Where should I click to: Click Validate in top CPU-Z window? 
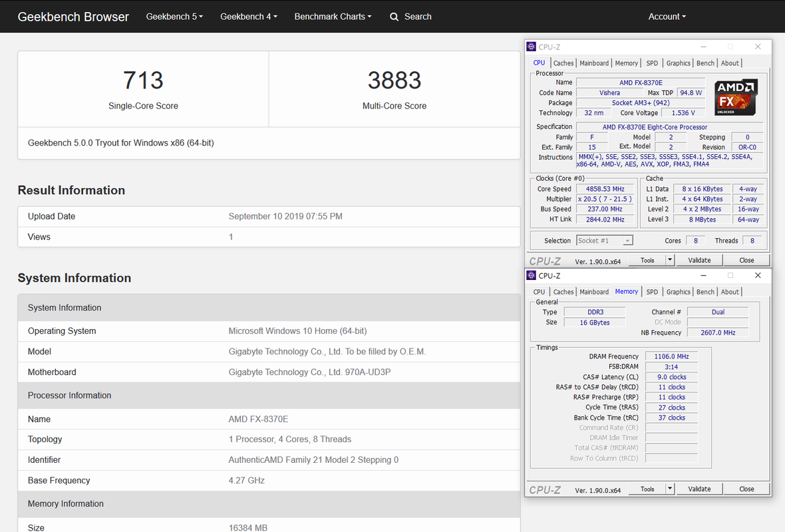point(699,260)
